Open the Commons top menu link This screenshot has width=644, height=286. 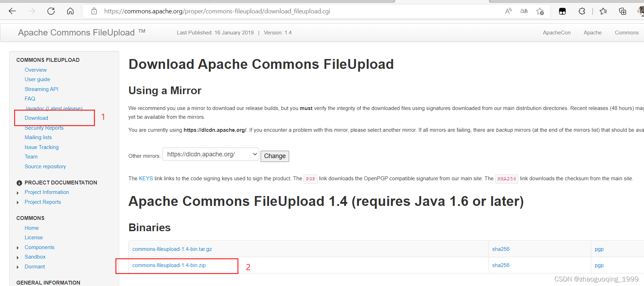tap(627, 33)
